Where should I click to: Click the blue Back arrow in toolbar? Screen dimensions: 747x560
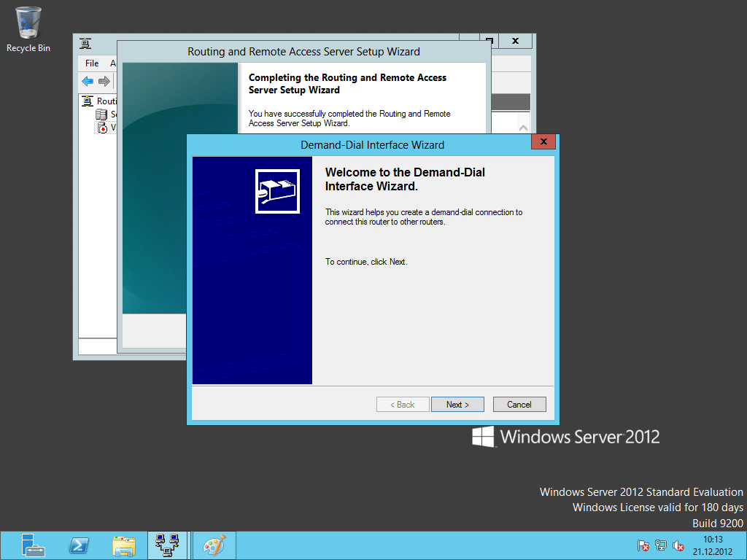(88, 81)
